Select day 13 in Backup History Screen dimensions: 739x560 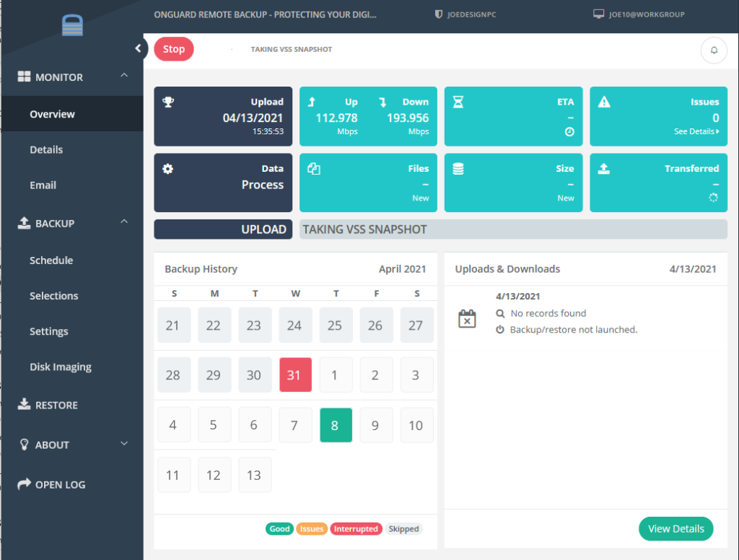(255, 475)
